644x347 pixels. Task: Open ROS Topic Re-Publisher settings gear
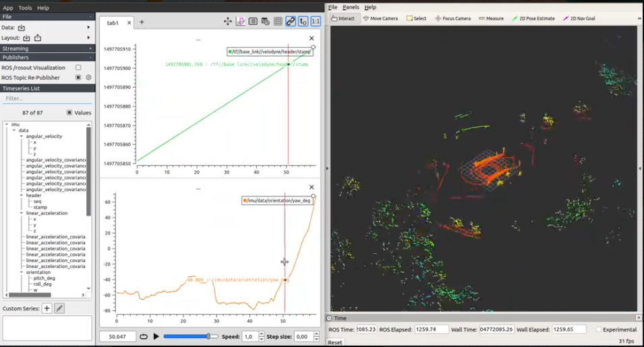[x=89, y=78]
